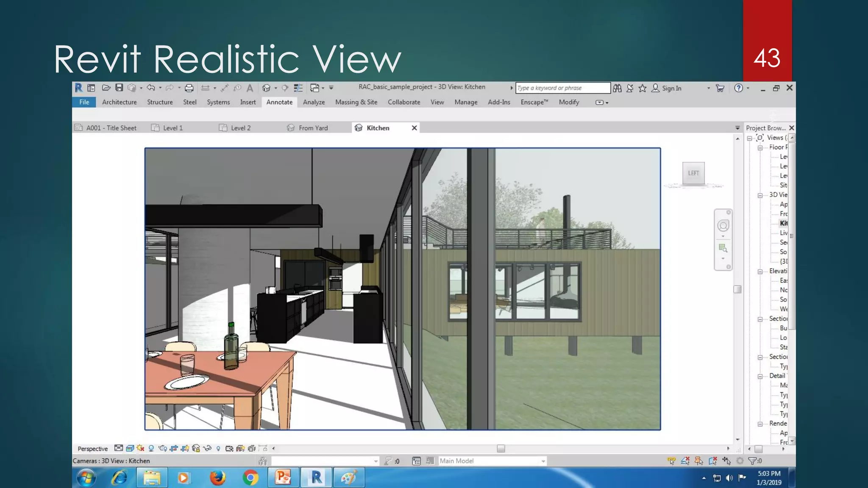Screen dimensions: 868x488
Task: Click the Autodesk App Store cart icon
Action: [x=720, y=88]
